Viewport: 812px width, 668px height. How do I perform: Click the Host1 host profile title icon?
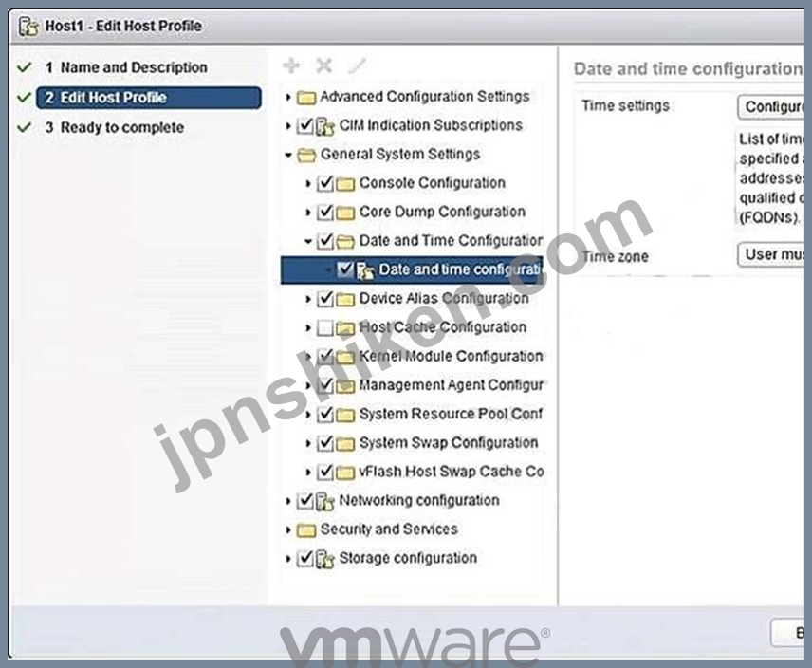tap(28, 26)
